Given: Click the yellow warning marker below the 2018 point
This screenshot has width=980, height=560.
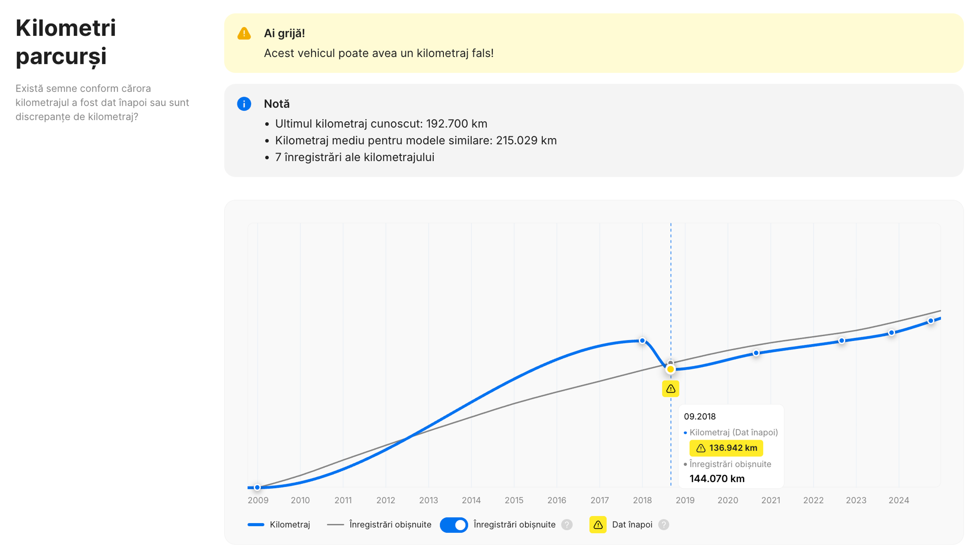Looking at the screenshot, I should [670, 389].
